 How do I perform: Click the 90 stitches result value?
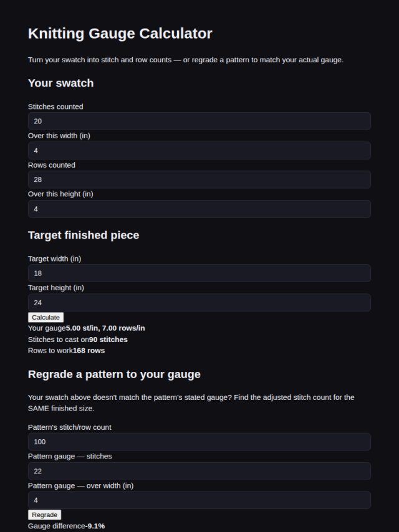pos(108,340)
